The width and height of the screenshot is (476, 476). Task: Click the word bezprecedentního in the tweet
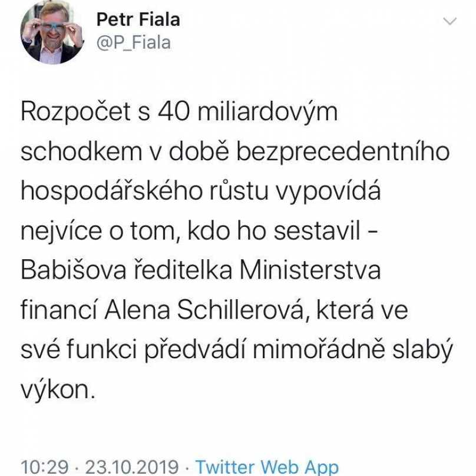(x=343, y=152)
